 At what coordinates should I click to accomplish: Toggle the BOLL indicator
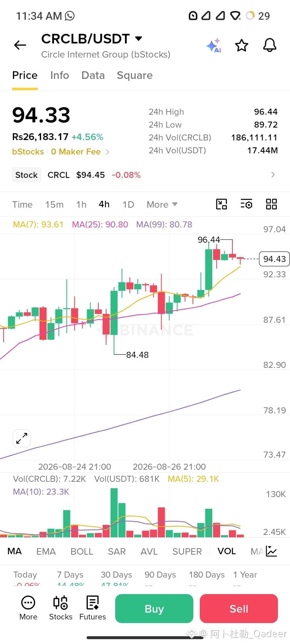tap(82, 551)
